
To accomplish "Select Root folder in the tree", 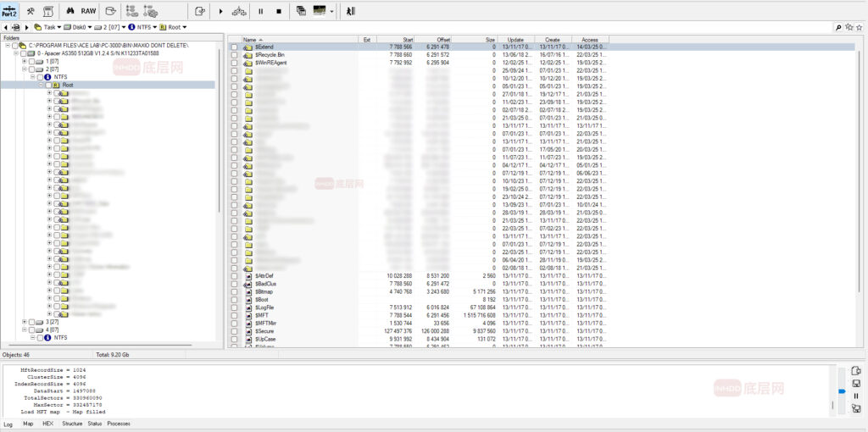I will pos(67,85).
